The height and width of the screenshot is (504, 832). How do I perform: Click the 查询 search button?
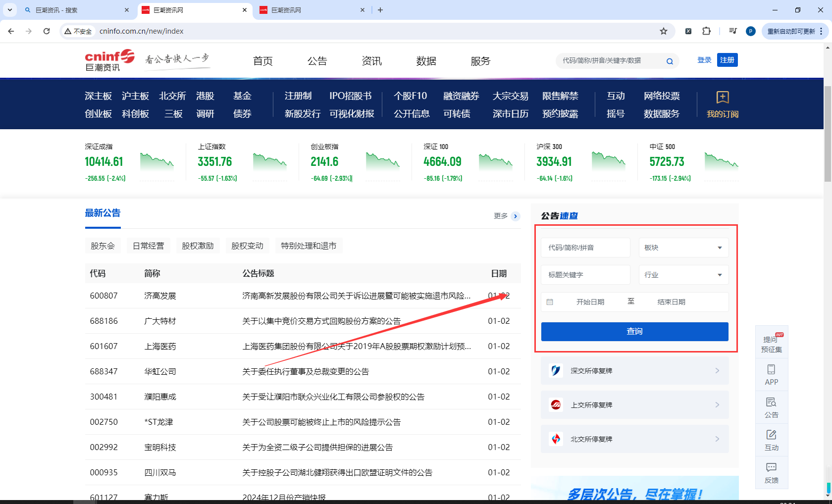coord(634,332)
